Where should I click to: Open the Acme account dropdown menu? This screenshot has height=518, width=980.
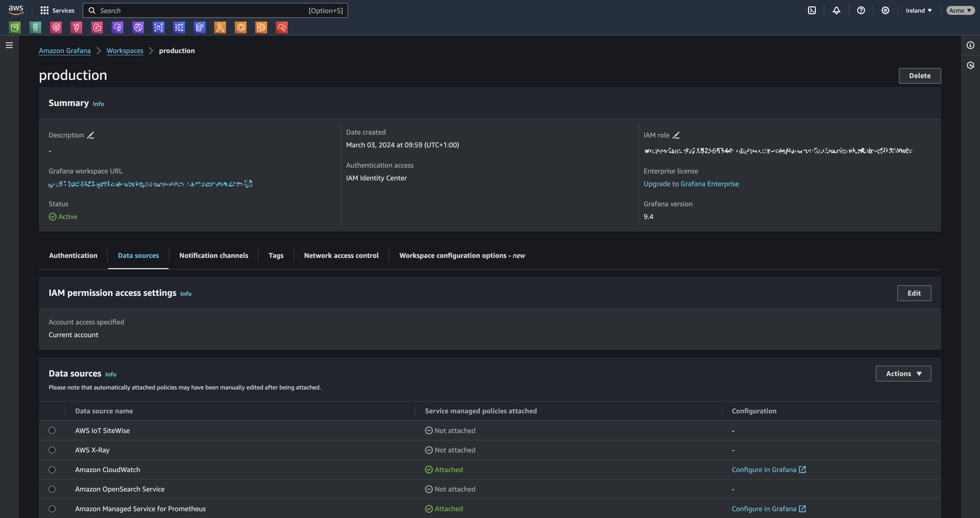pyautogui.click(x=960, y=10)
